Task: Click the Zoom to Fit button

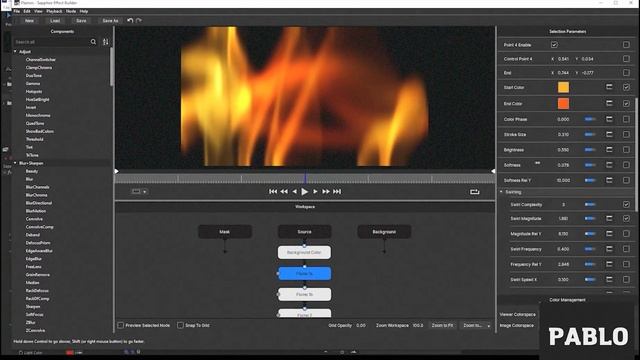Action: tap(442, 325)
